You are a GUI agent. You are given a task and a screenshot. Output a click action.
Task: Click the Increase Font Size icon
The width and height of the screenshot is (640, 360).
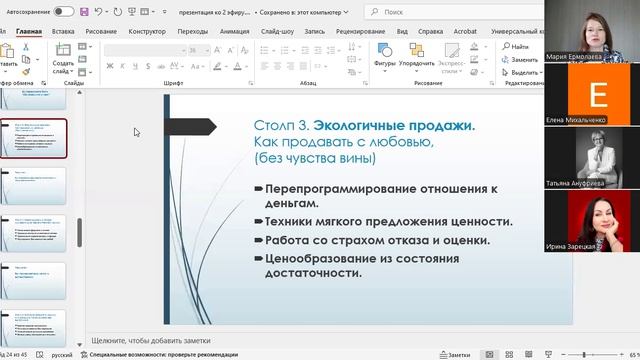pyautogui.click(x=217, y=50)
